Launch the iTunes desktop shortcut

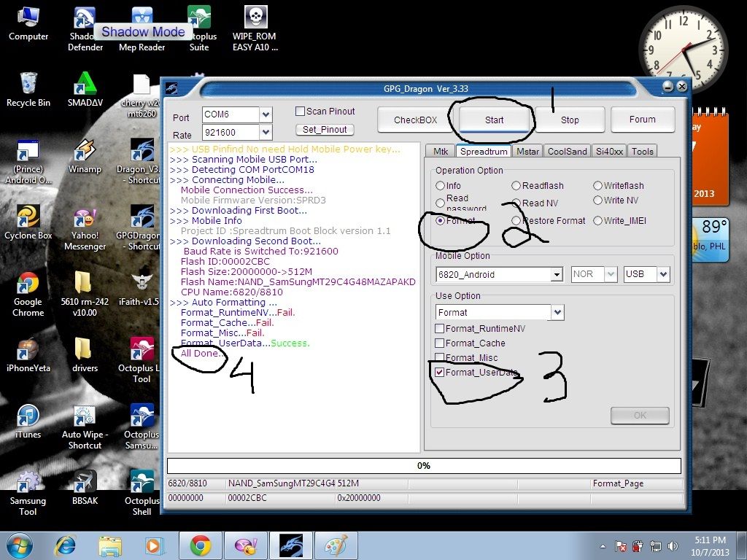28,421
